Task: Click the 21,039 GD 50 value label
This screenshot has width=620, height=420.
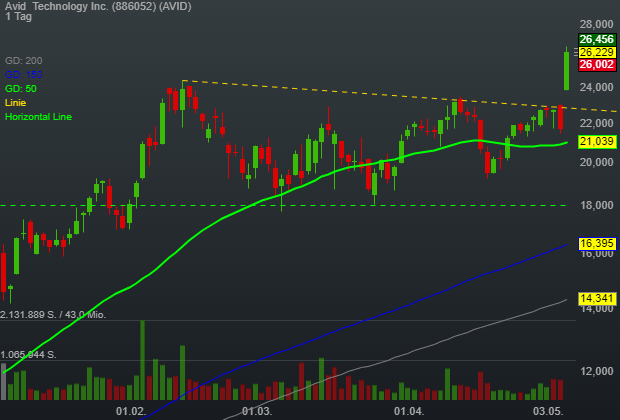Action: click(x=597, y=141)
